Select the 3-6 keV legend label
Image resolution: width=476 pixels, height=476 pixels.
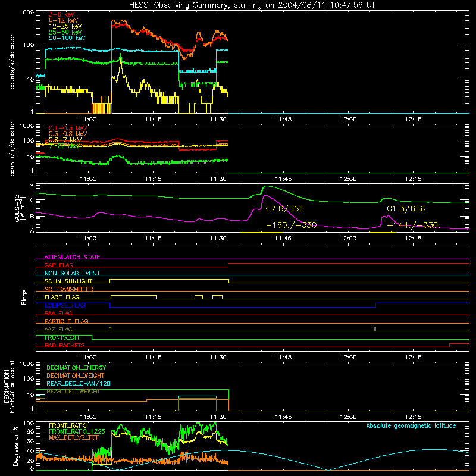(62, 14)
